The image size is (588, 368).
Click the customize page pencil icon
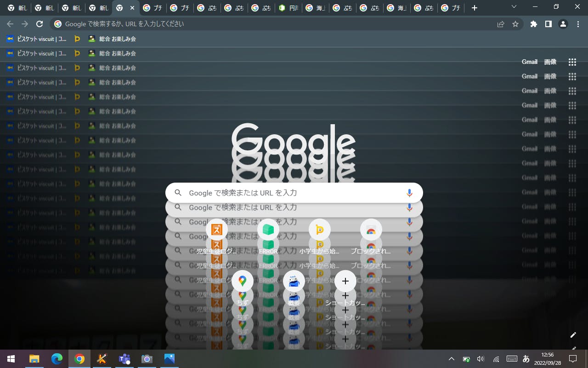pyautogui.click(x=573, y=335)
